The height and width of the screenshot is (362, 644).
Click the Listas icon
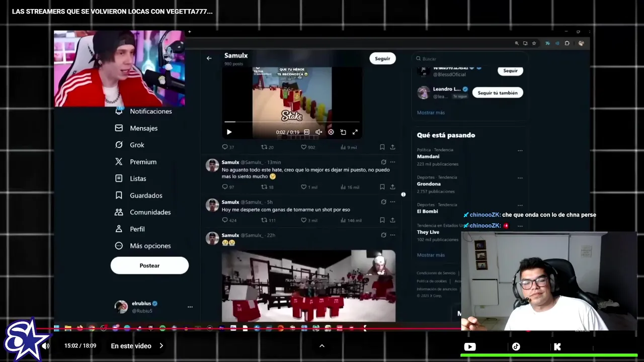[x=119, y=178]
